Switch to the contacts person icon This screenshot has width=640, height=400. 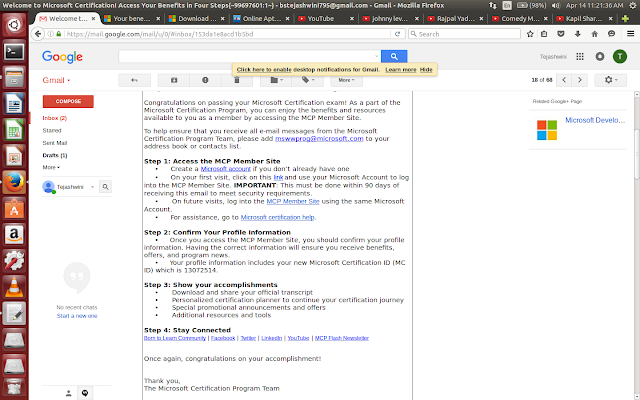[x=69, y=393]
